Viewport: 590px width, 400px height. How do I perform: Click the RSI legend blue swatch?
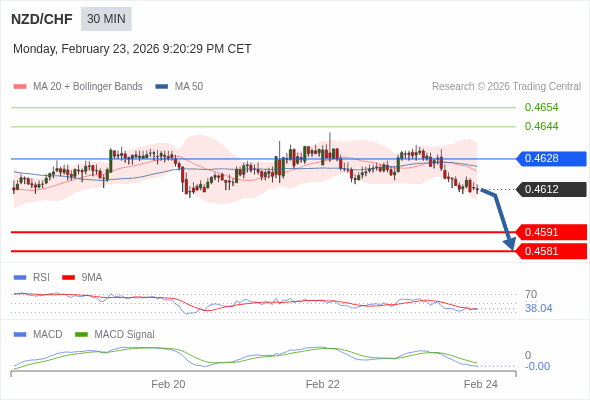pyautogui.click(x=20, y=278)
